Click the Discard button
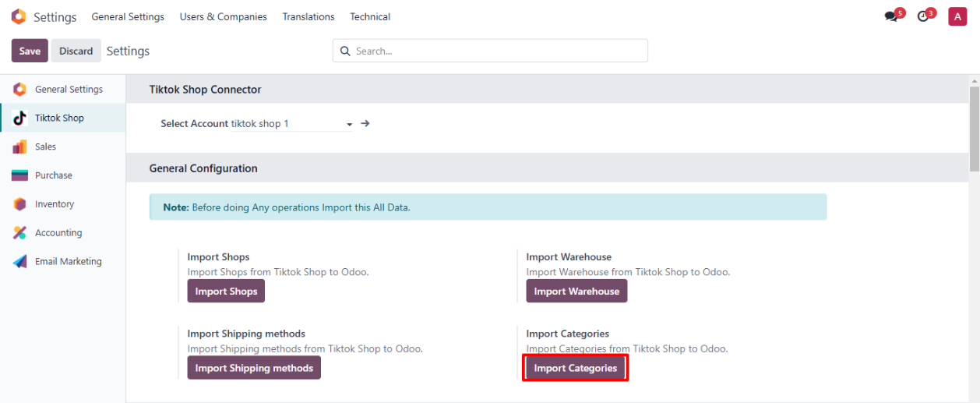Screen dimensions: 980x403 76,51
